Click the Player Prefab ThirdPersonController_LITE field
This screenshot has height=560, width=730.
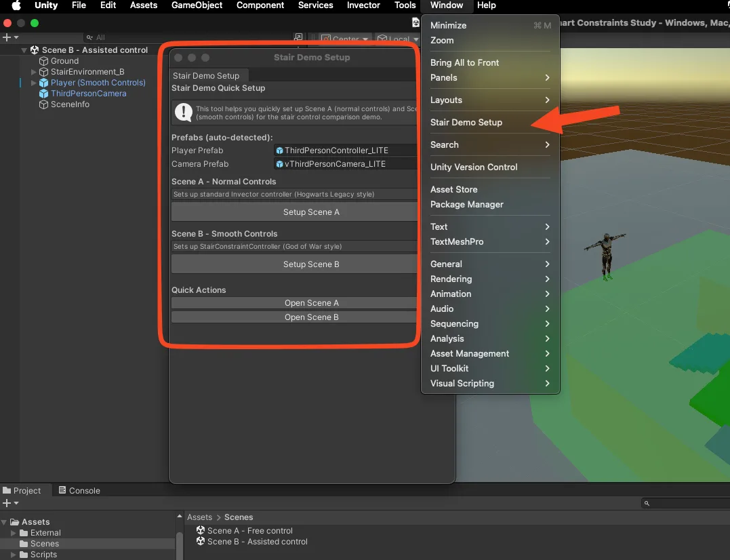[x=346, y=151]
